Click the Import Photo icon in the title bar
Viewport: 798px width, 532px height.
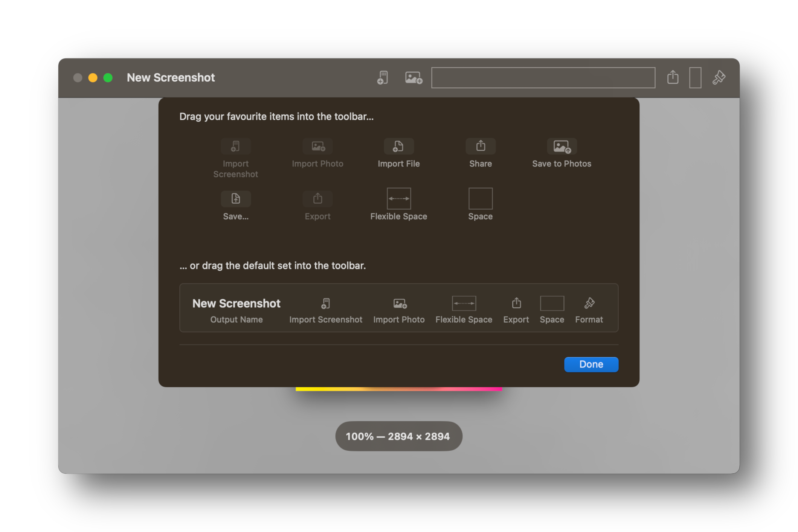[x=413, y=78]
